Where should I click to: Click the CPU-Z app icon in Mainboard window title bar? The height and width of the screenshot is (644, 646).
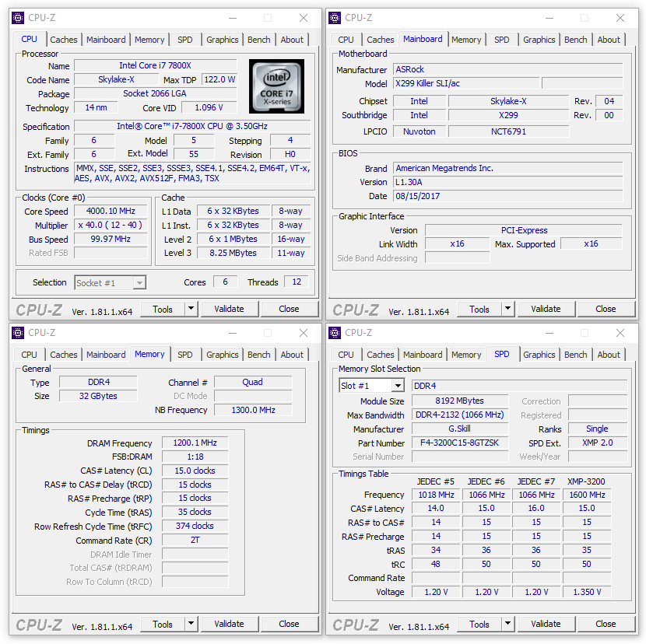click(x=335, y=18)
